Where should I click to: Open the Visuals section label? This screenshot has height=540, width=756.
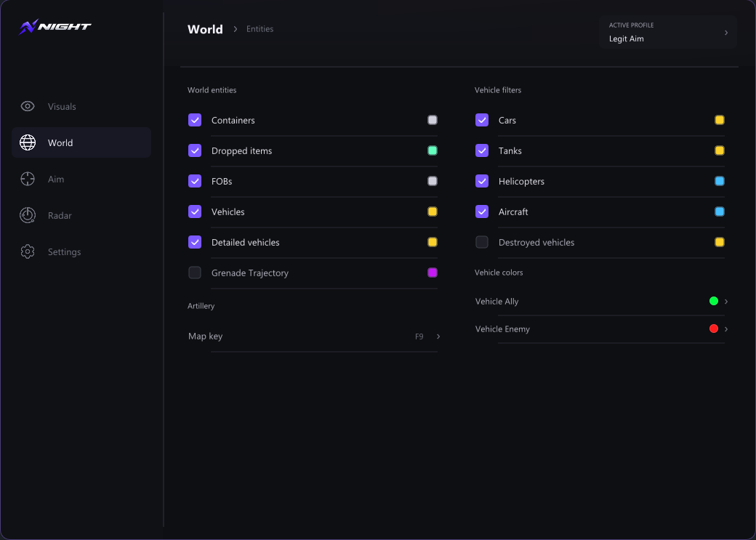tap(62, 107)
